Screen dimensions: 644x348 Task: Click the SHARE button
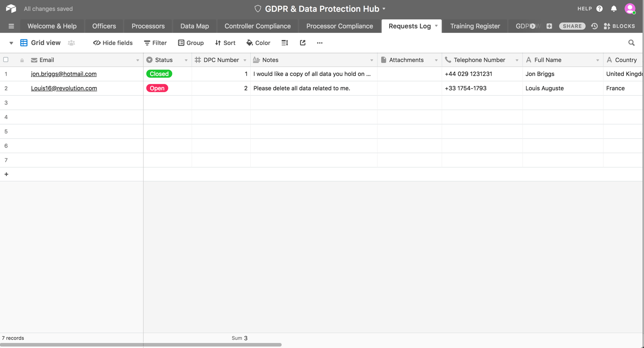point(572,26)
